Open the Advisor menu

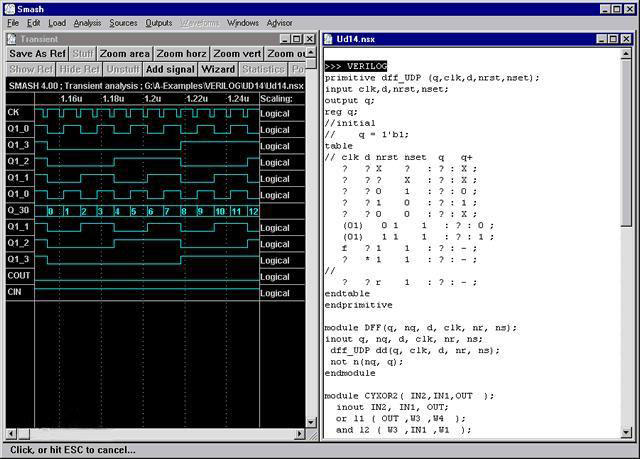pos(280,22)
